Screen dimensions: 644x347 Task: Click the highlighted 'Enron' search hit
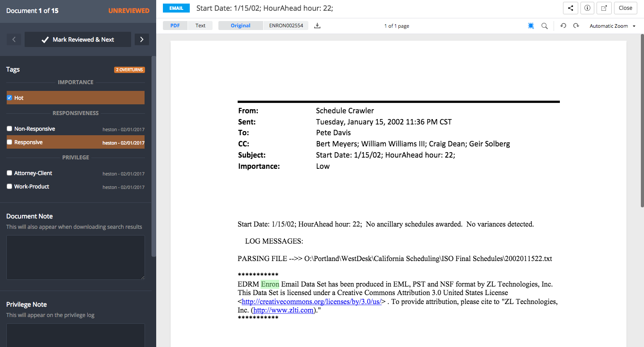(x=270, y=284)
